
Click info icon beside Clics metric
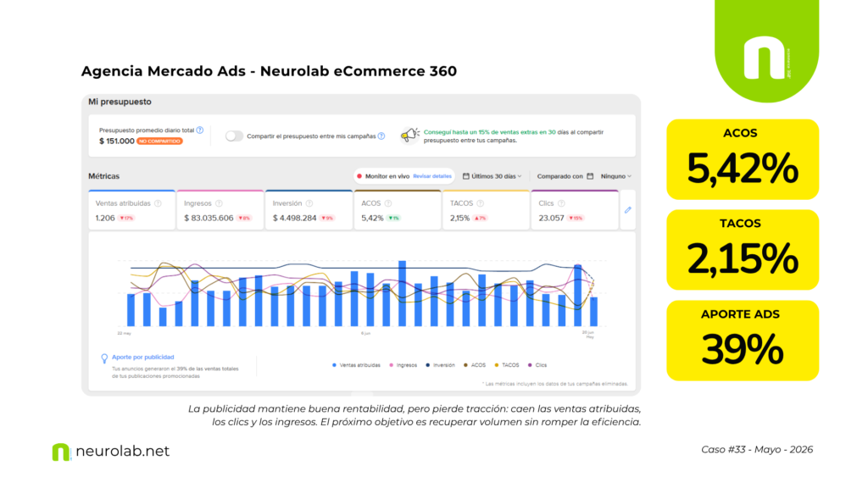point(561,203)
